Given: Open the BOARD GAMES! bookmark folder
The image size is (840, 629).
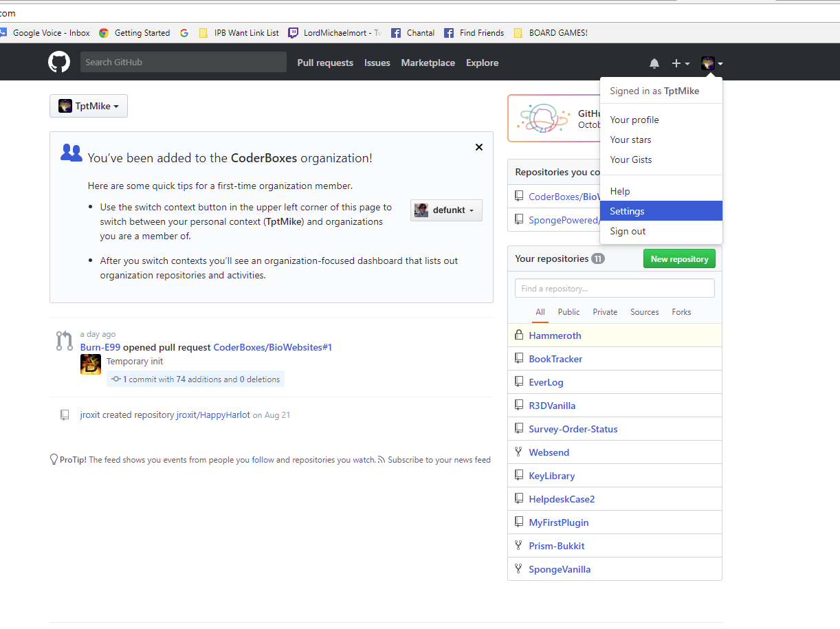Looking at the screenshot, I should tap(551, 32).
